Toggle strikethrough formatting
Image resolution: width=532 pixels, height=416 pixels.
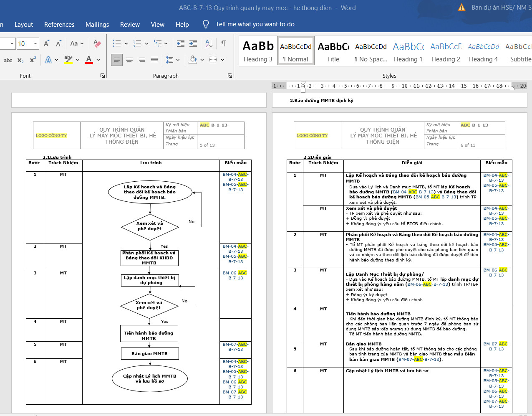coord(8,60)
